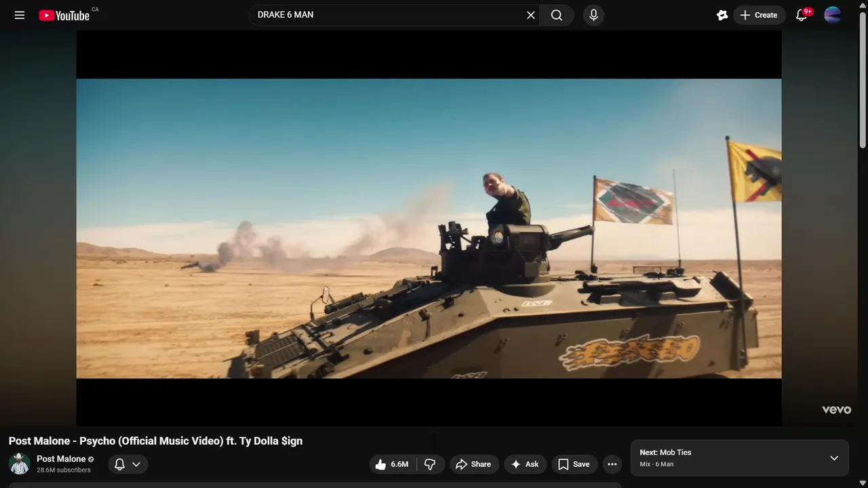Expand the Next: Mob Ties playlist panel

coord(834,458)
